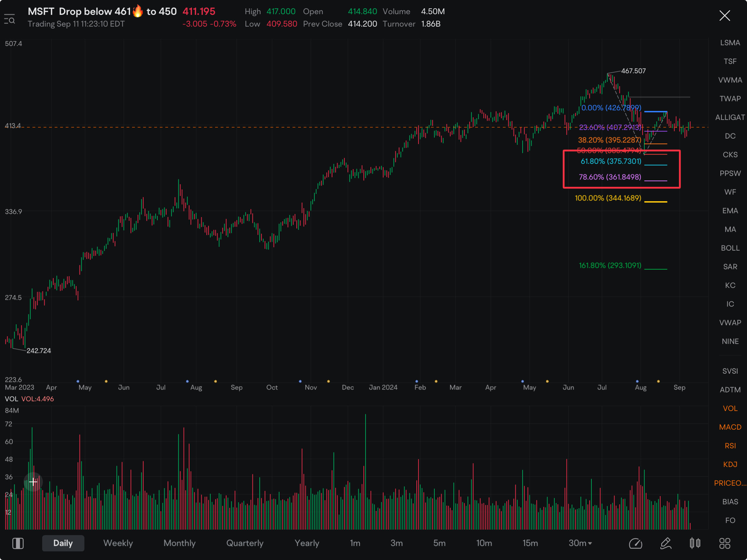Screen dimensions: 747x560
Task: Enable the NINE indicator
Action: pos(730,341)
